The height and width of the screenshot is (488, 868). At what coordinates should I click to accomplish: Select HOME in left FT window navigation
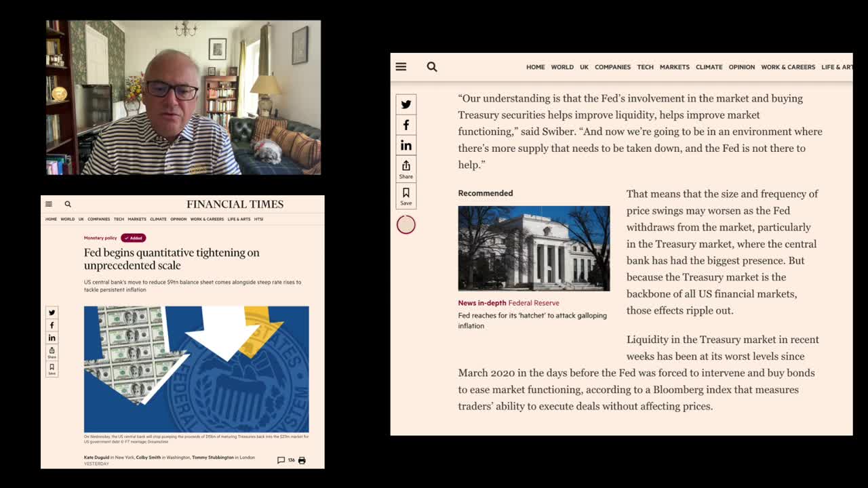click(51, 219)
